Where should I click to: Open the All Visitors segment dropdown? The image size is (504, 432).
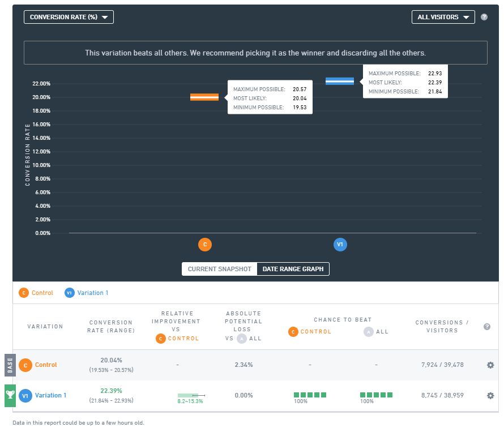(x=443, y=17)
